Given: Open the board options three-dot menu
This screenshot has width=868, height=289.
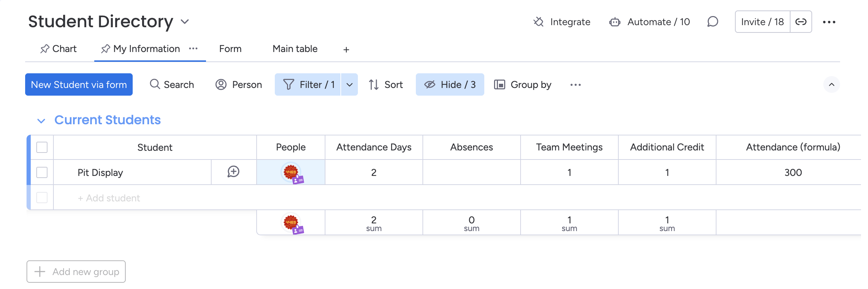Looking at the screenshot, I should [829, 22].
